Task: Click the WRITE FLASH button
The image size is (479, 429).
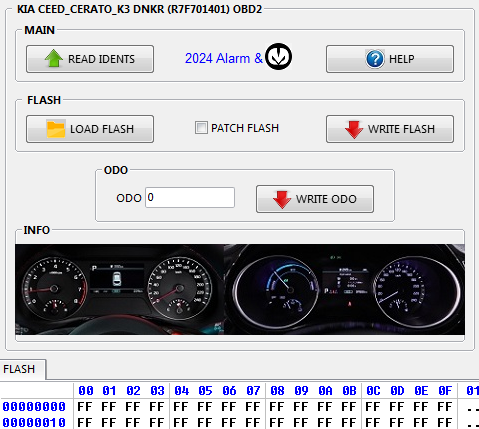Action: tap(390, 129)
